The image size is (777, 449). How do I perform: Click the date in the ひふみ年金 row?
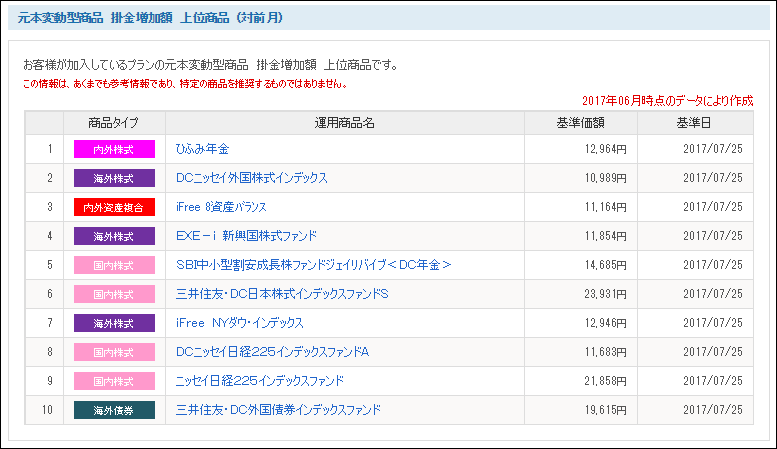pyautogui.click(x=713, y=149)
